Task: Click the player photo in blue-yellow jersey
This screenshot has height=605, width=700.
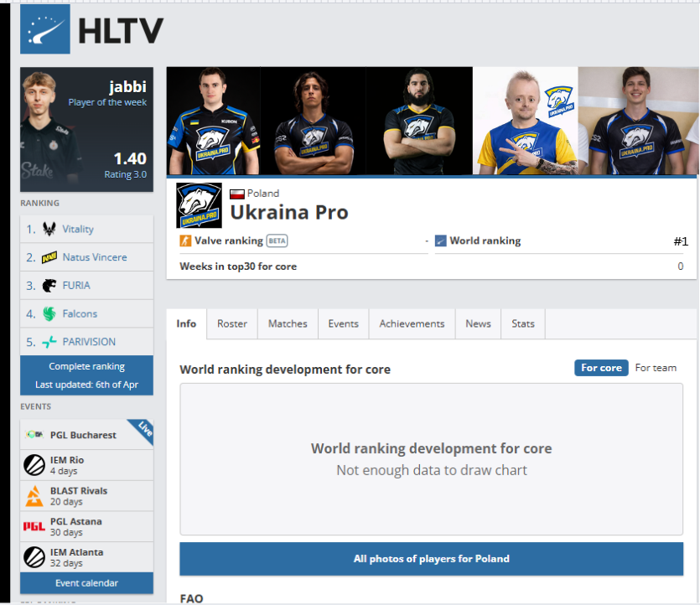Action: point(526,121)
